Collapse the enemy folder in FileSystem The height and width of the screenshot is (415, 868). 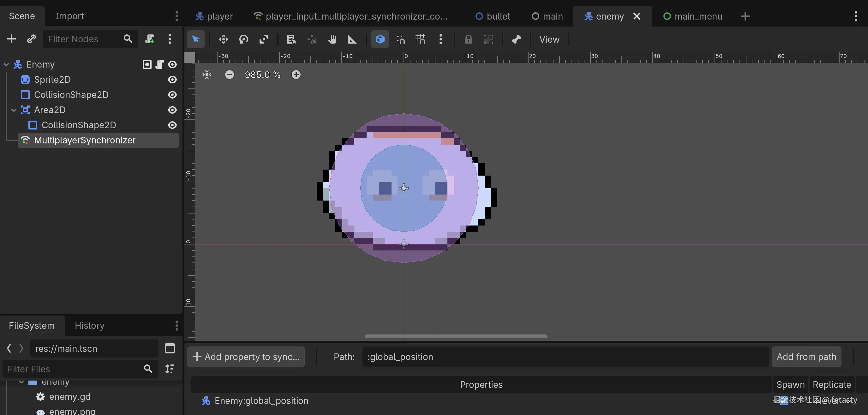[x=21, y=382]
